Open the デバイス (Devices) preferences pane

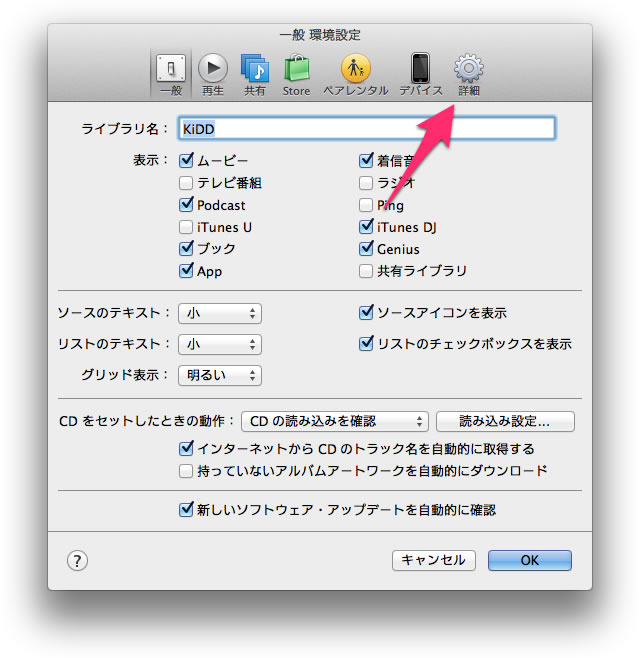(421, 74)
